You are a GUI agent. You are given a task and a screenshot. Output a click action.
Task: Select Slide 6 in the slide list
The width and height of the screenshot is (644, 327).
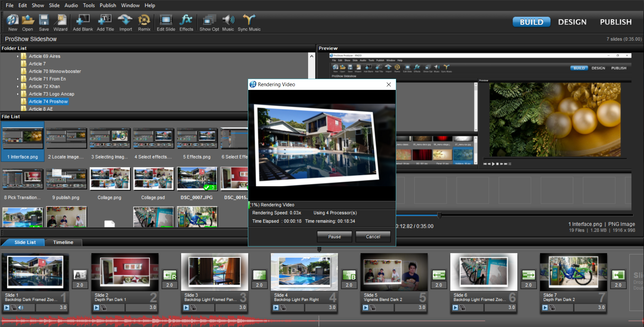tap(484, 283)
